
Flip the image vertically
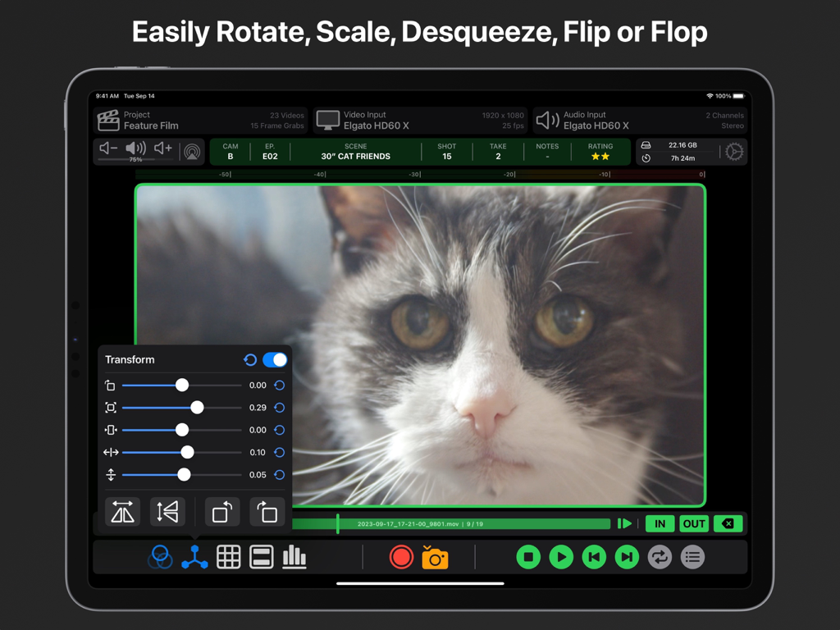click(167, 512)
